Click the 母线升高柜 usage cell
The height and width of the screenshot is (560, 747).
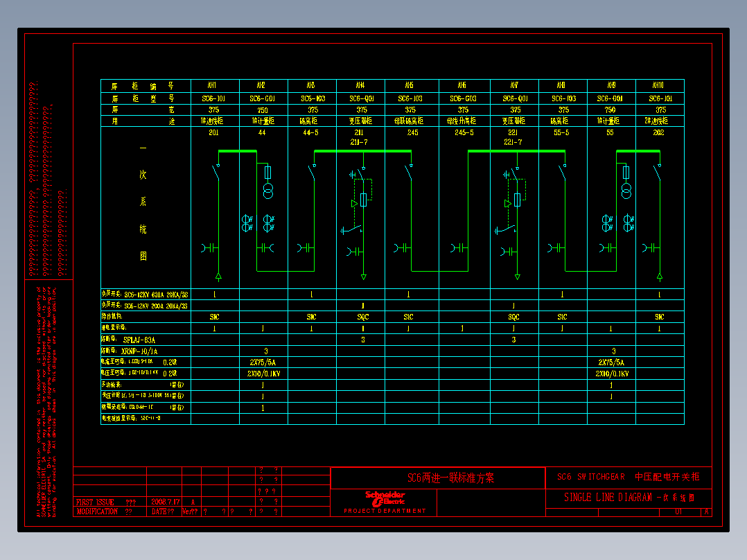point(462,121)
